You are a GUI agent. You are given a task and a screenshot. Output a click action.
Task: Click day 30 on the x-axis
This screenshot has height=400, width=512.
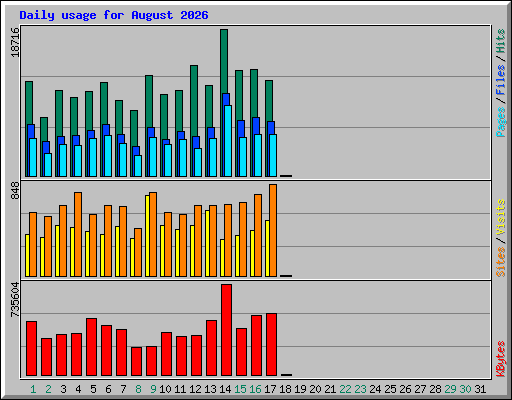tap(465, 389)
